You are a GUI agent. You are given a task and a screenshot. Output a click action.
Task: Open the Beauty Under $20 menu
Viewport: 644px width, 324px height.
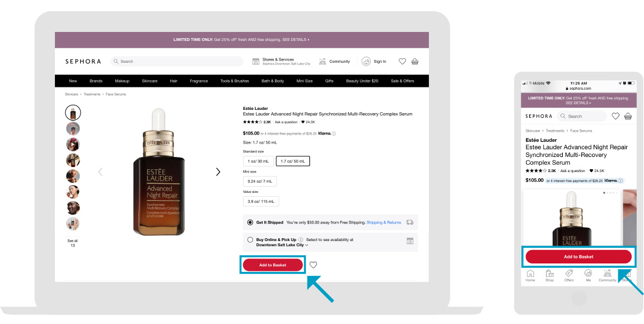(362, 81)
